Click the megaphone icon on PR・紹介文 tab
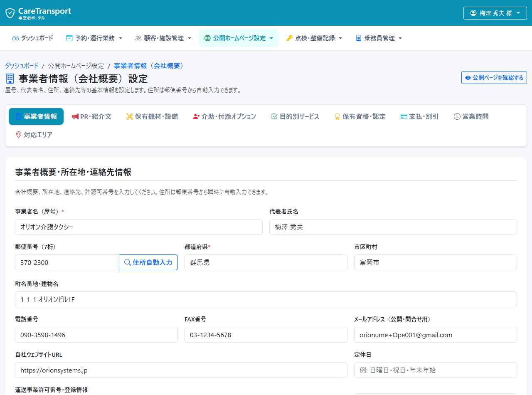Screen dimensions: 532x395 pos(75,116)
